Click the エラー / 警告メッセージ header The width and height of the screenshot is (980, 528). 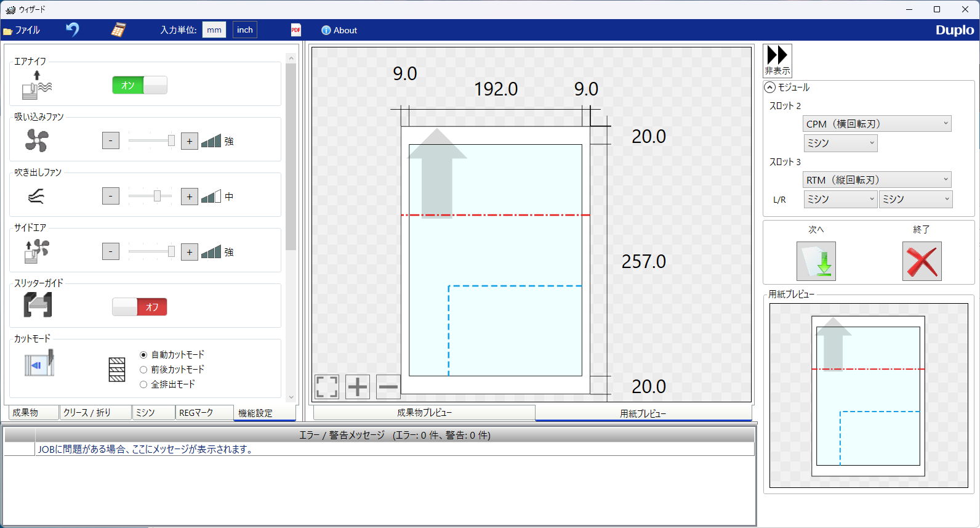(395, 435)
